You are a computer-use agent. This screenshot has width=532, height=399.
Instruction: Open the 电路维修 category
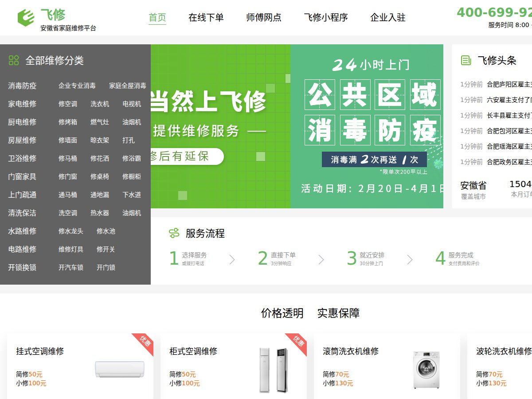click(22, 249)
